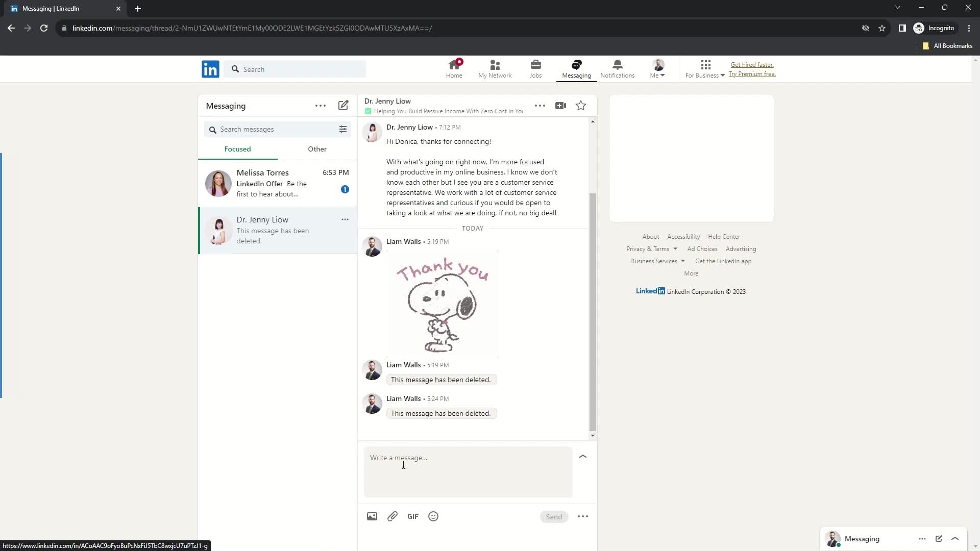The width and height of the screenshot is (980, 551).
Task: Open message filter options
Action: (343, 129)
